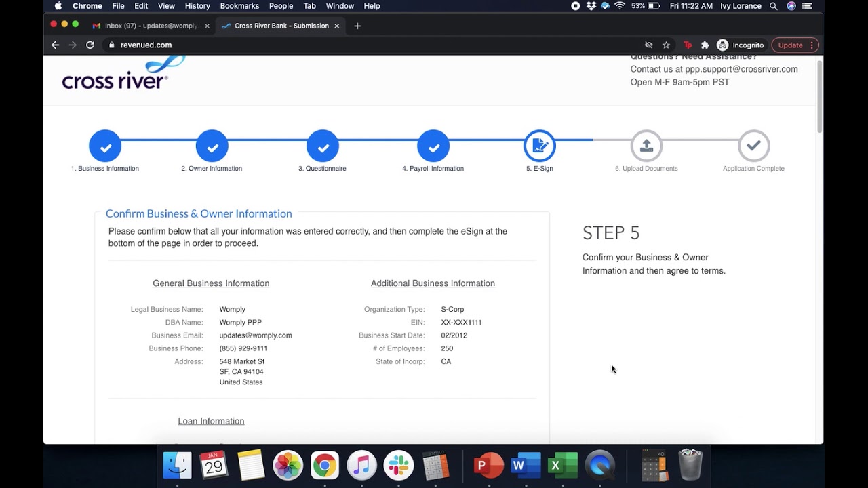The height and width of the screenshot is (488, 868).
Task: Open Excel from the dock
Action: coord(563,466)
